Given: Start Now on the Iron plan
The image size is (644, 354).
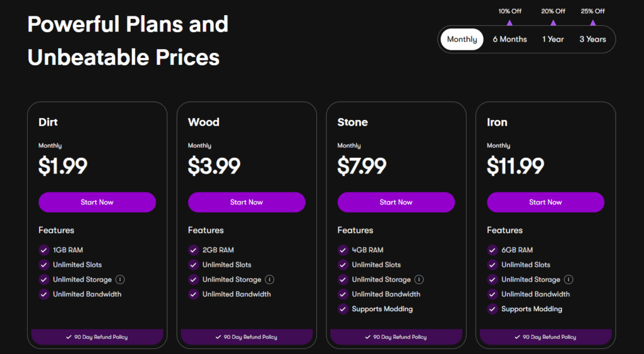Looking at the screenshot, I should coord(546,202).
